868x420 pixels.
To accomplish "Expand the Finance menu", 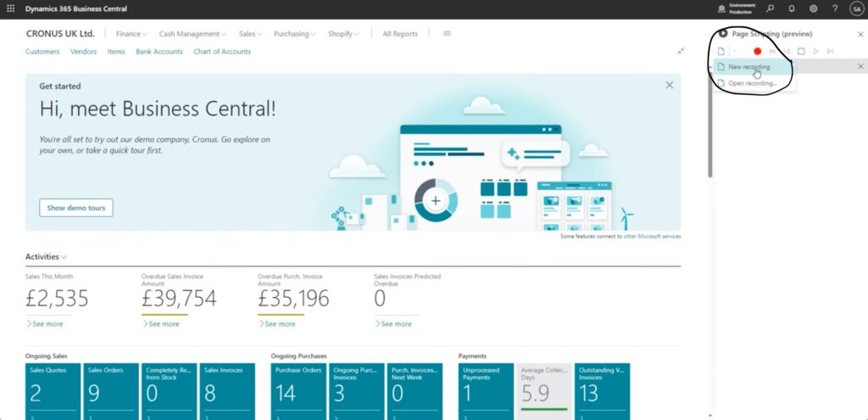I will 131,34.
